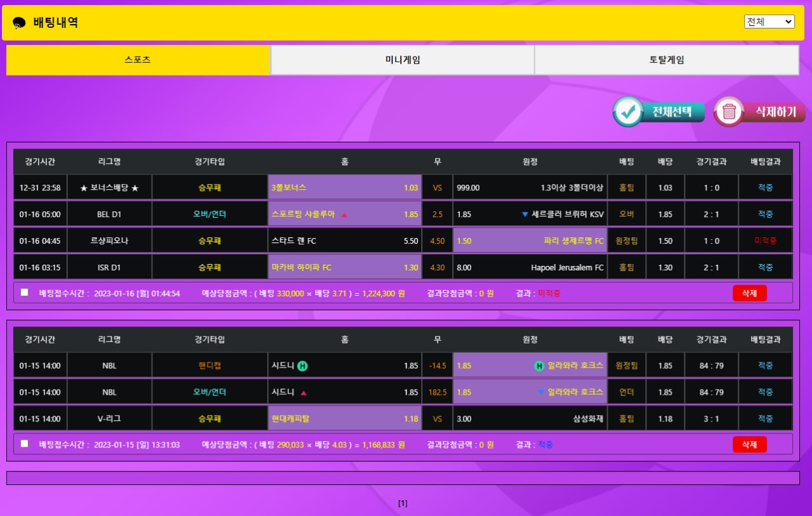
Task: Switch to the 토탈게임 tab
Action: 666,60
